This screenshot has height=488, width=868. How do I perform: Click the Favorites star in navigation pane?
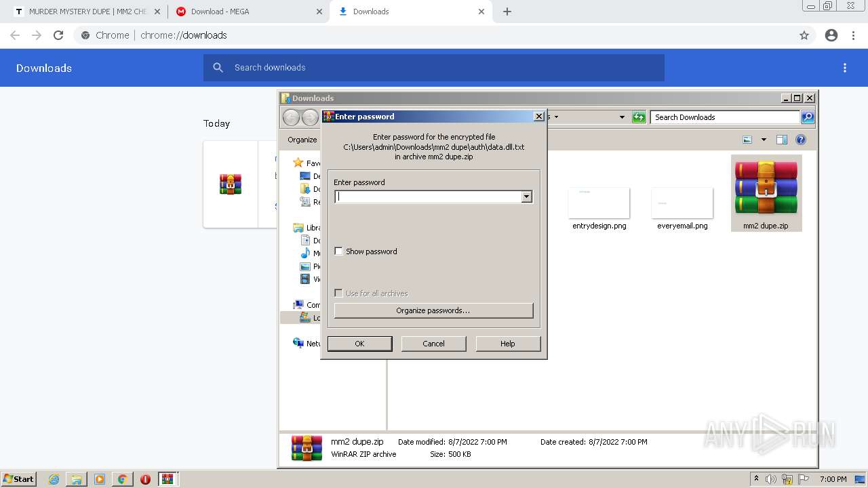click(x=298, y=163)
